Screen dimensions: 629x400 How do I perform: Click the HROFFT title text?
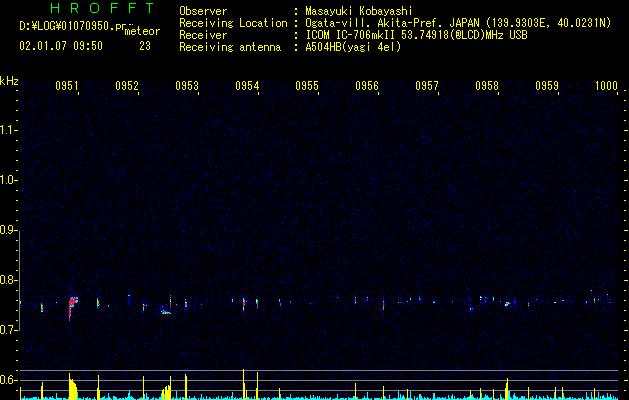tap(102, 8)
